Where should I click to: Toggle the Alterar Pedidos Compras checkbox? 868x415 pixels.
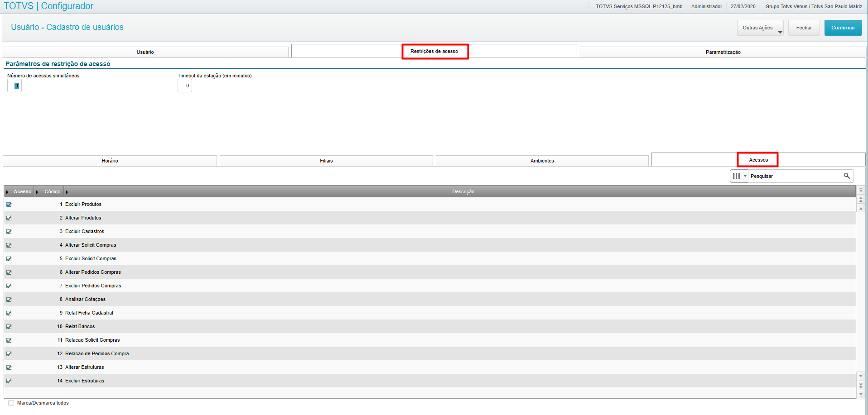[9, 272]
